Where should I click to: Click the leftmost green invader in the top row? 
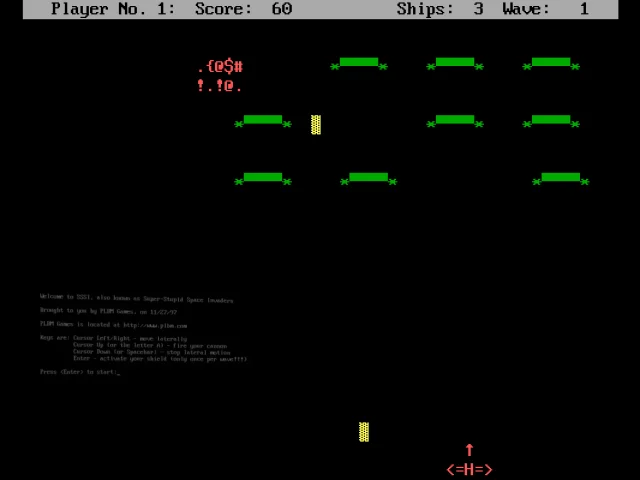point(359,64)
